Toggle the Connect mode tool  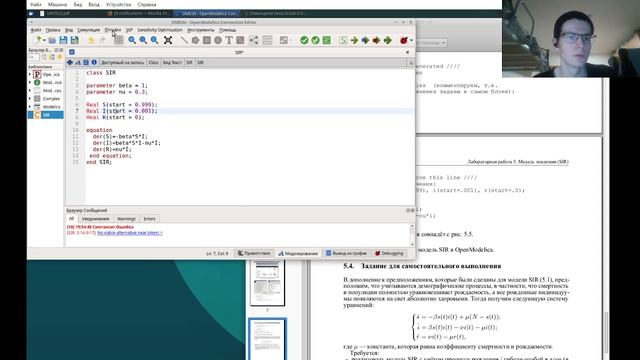[254, 40]
